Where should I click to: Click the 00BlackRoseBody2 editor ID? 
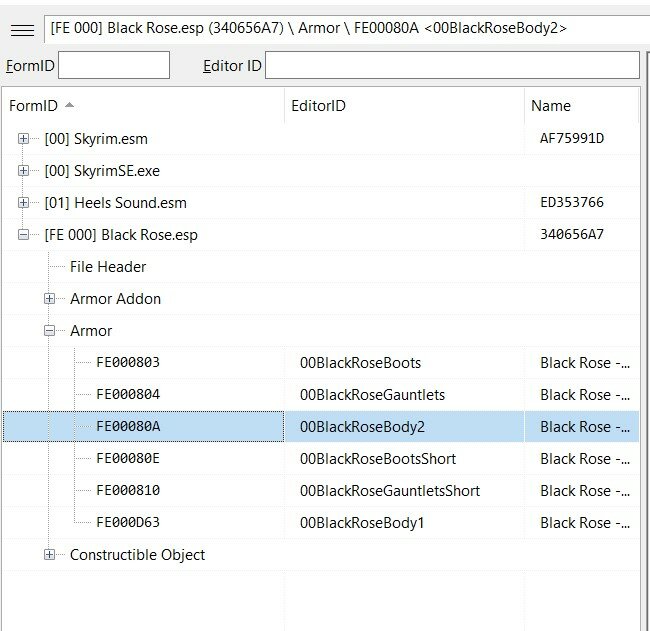[x=362, y=427]
